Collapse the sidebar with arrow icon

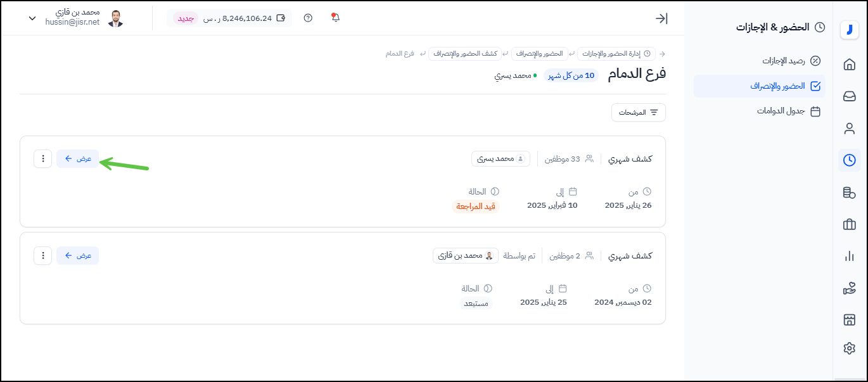(x=661, y=18)
